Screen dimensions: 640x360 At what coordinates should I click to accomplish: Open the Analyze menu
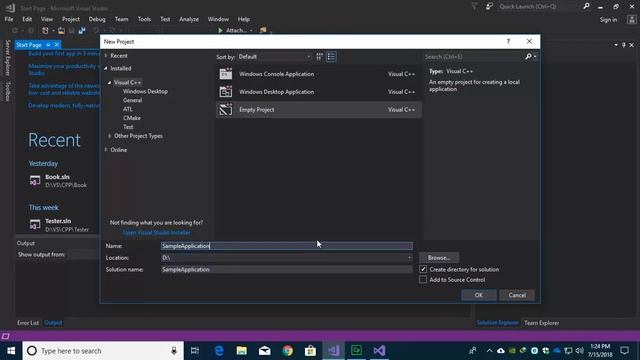189,19
